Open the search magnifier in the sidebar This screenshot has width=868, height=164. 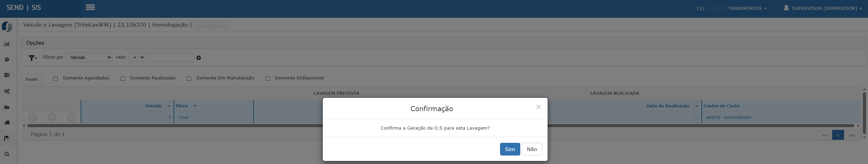click(x=7, y=154)
